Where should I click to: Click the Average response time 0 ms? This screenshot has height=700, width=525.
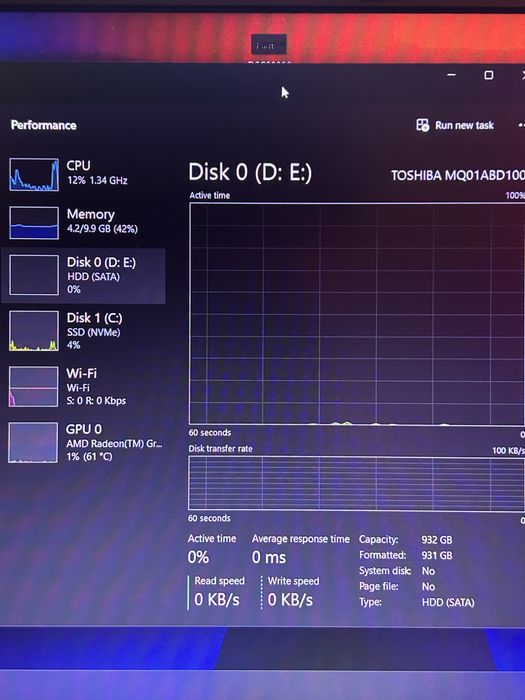click(269, 557)
